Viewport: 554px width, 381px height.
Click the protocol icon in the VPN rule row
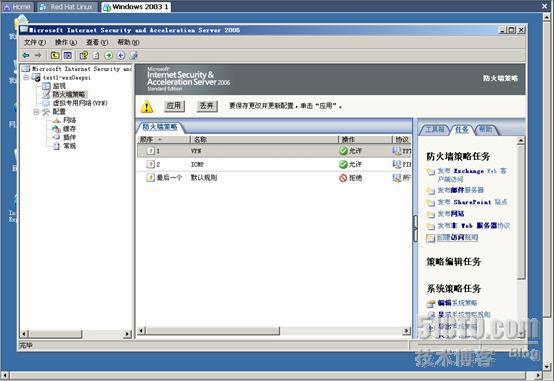(x=397, y=151)
